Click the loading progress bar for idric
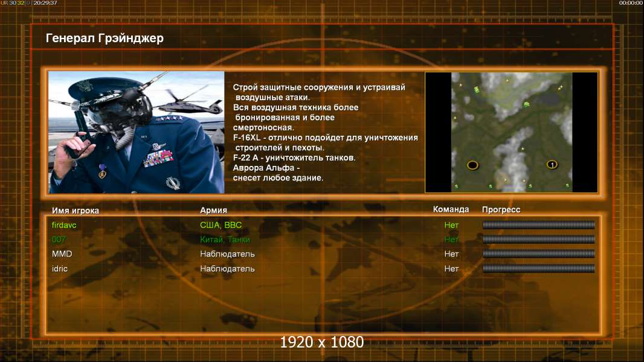 tap(538, 268)
